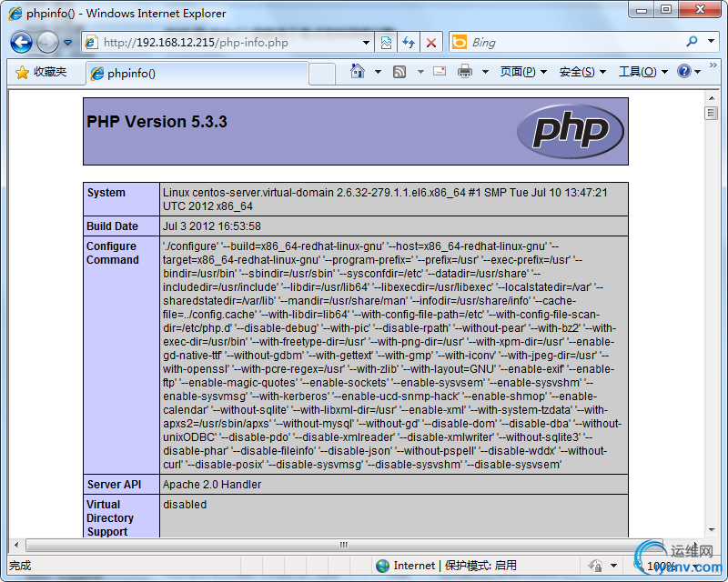Open recent pages dropdown beside navigation arrows

67,43
